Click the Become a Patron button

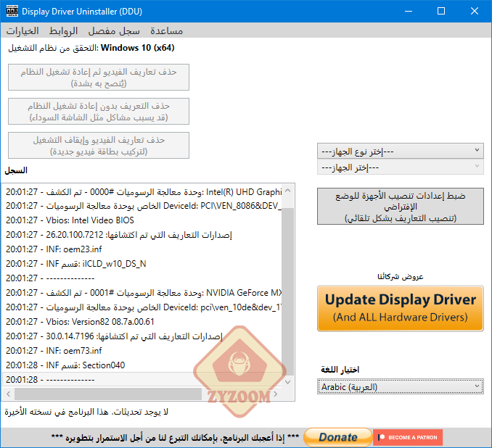[408, 437]
